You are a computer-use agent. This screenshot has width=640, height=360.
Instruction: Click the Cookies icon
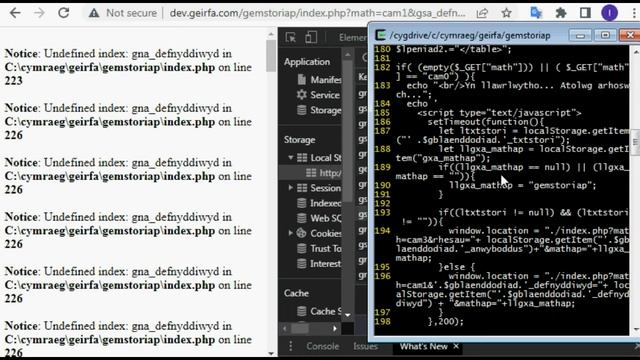[301, 233]
